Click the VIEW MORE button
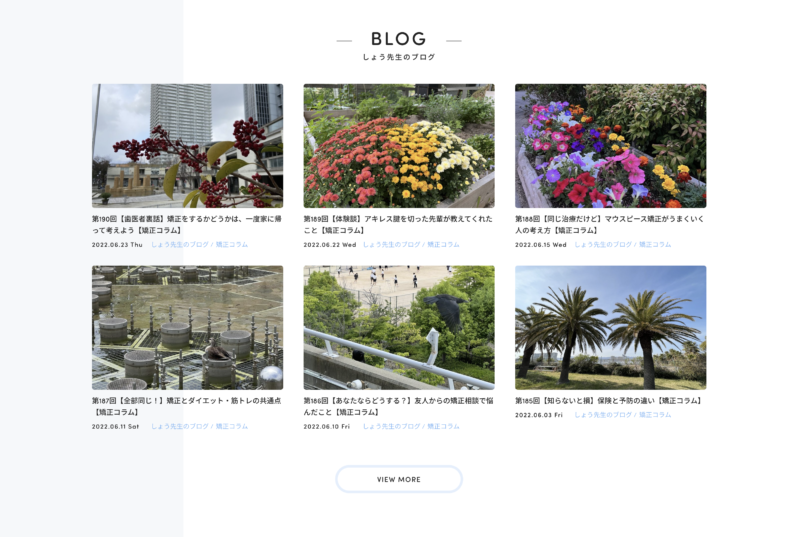808x537 pixels. pyautogui.click(x=399, y=479)
